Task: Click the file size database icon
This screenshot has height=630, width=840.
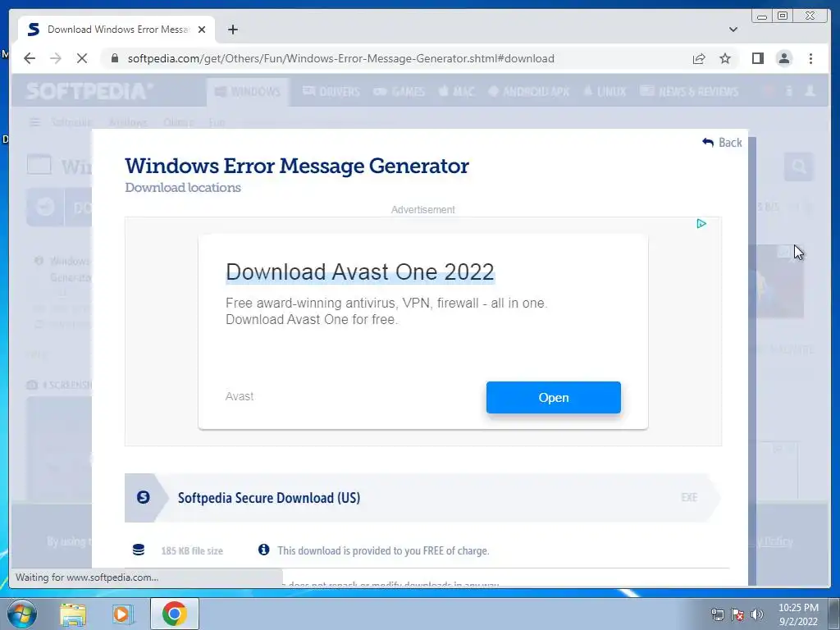Action: tap(138, 550)
